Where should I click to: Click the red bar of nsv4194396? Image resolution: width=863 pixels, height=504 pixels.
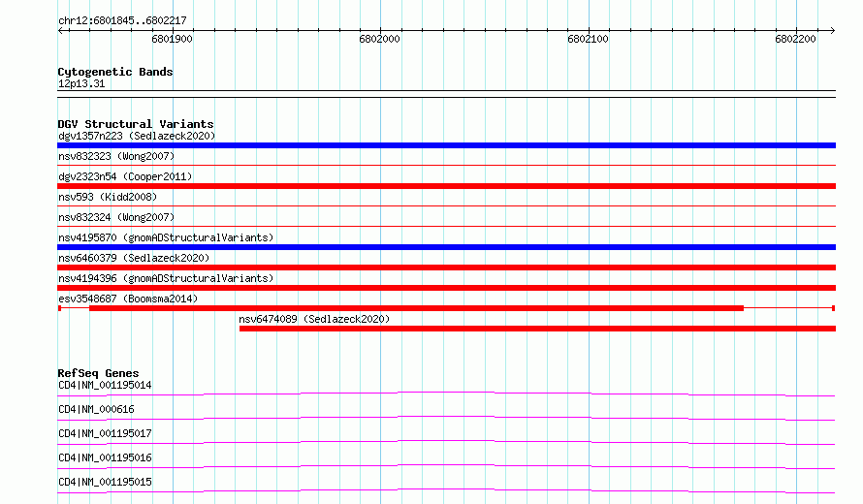(x=446, y=288)
